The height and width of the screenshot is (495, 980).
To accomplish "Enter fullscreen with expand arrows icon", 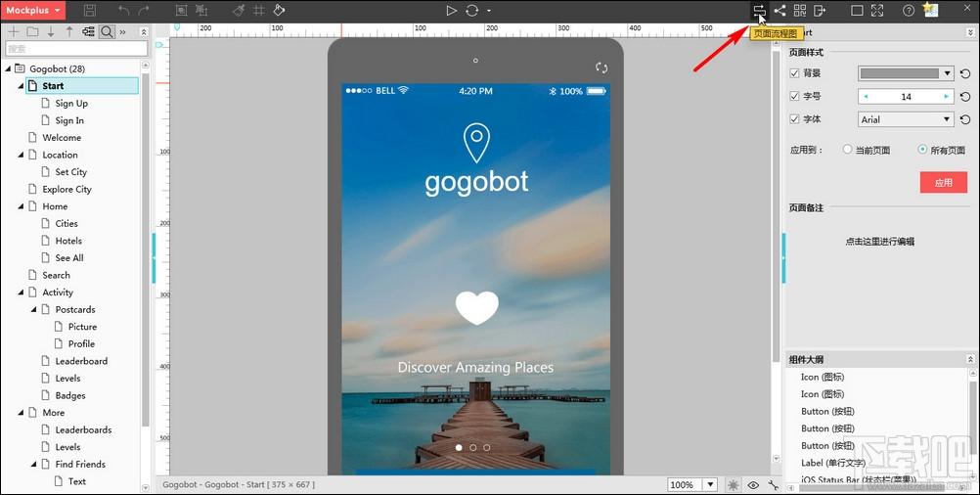I will (877, 10).
